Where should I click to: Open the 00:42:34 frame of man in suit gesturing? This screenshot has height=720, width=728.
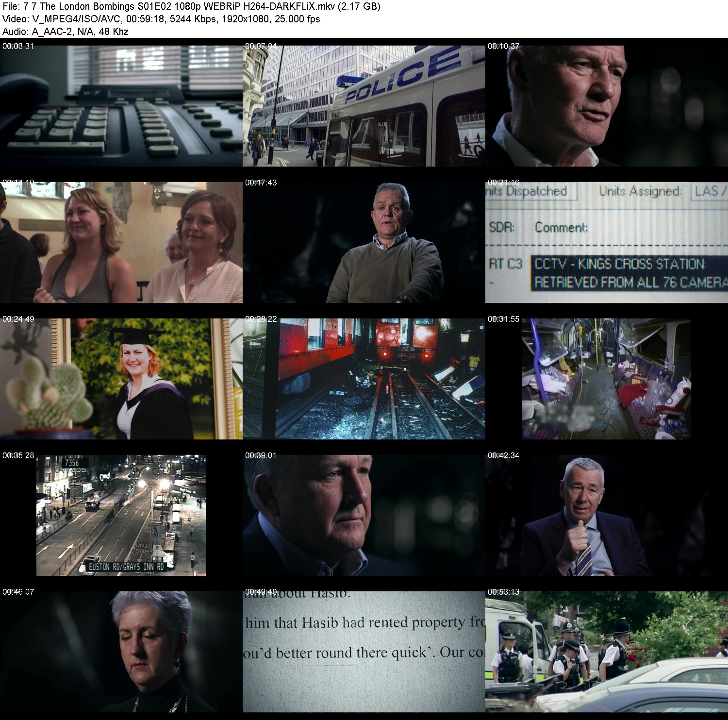click(607, 516)
